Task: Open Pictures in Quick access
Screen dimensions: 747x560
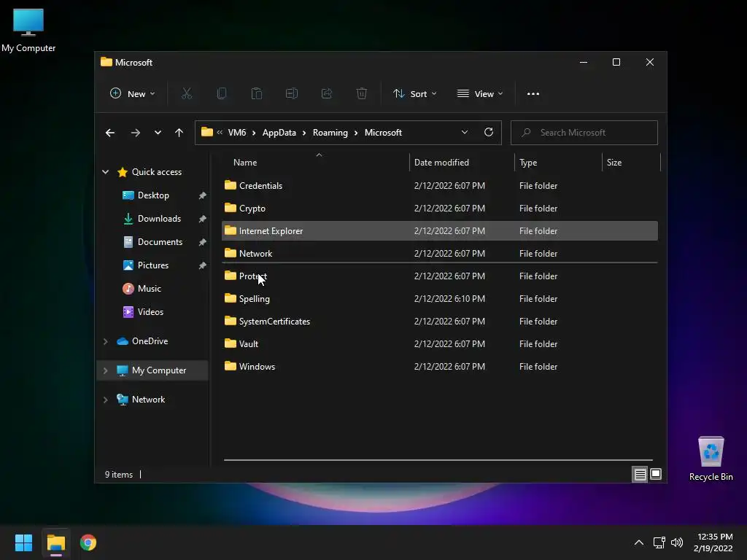Action: click(x=153, y=265)
